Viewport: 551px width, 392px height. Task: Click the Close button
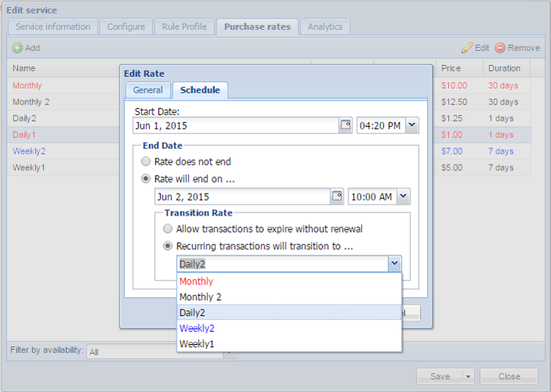point(509,376)
